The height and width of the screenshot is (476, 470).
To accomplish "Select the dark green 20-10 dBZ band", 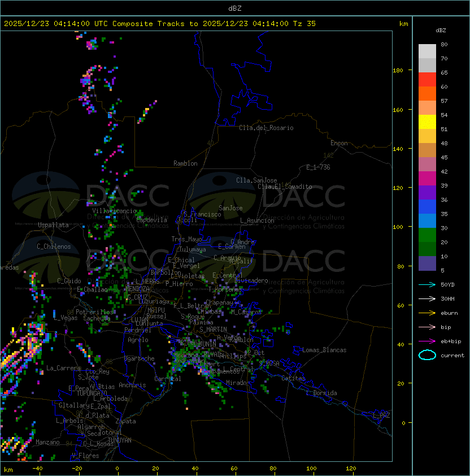I will pyautogui.click(x=427, y=249).
